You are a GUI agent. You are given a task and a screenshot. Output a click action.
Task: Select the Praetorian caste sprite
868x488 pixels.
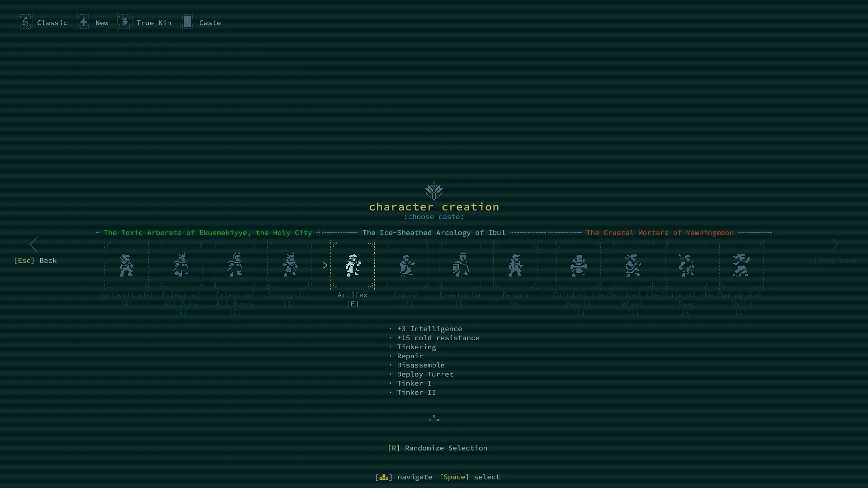461,265
